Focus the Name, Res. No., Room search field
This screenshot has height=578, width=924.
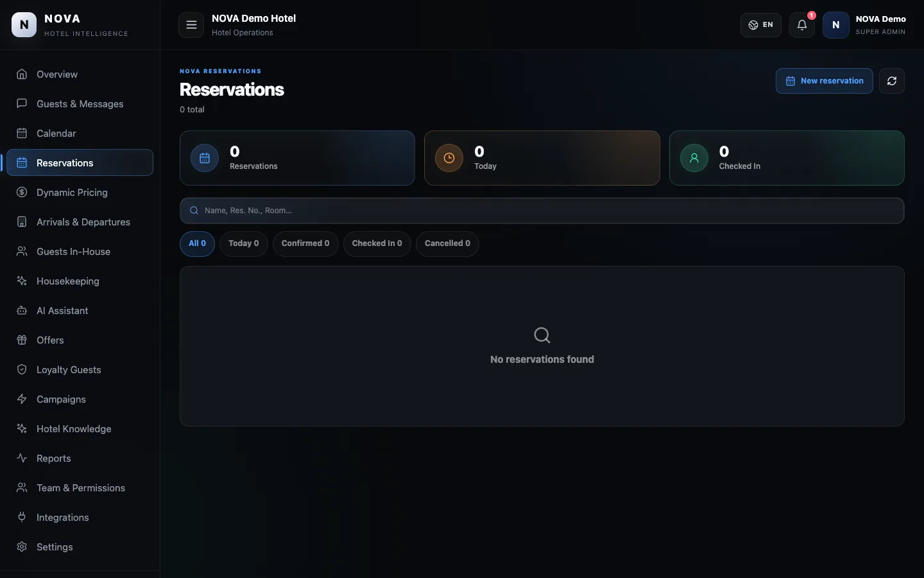542,211
